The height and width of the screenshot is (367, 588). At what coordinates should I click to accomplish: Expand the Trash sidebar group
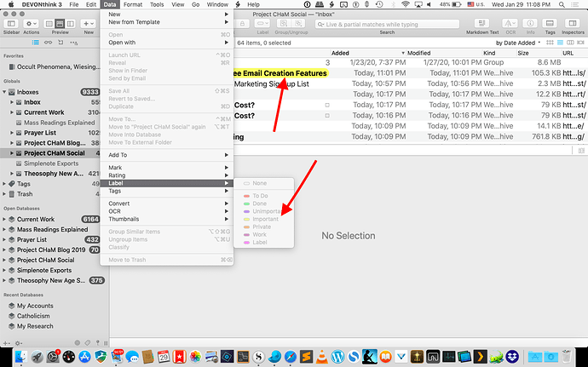pyautogui.click(x=4, y=194)
